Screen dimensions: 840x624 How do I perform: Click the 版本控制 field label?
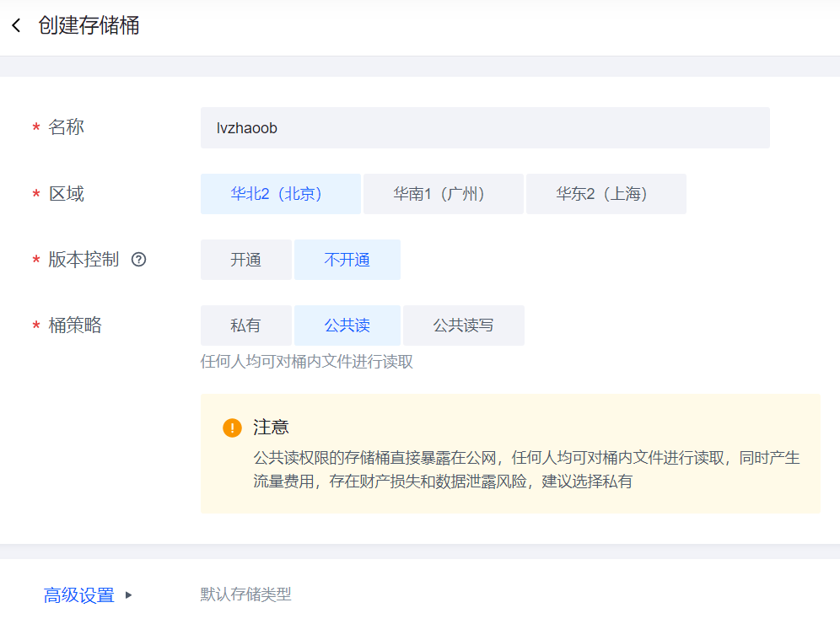pos(83,260)
